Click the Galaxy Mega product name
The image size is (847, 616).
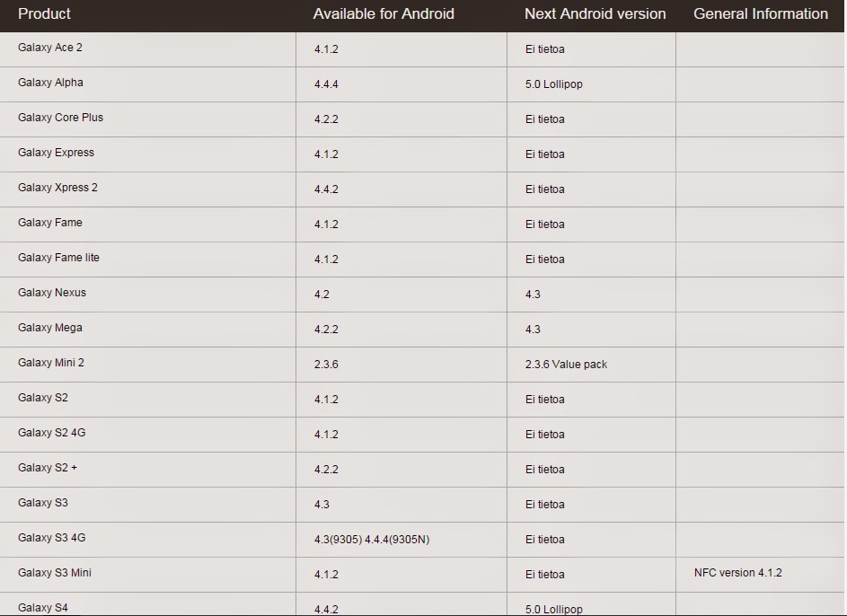point(50,328)
